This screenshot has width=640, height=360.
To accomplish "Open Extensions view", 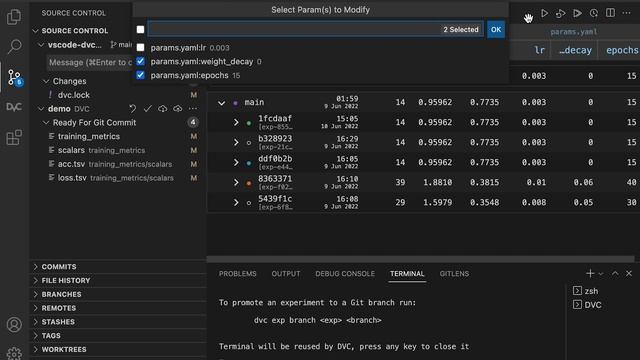I will (x=14, y=138).
